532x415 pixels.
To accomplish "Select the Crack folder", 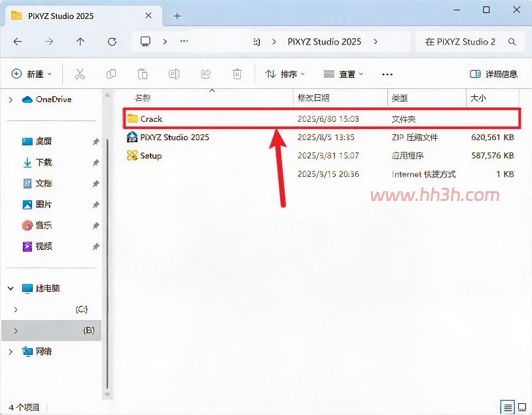I will point(322,118).
